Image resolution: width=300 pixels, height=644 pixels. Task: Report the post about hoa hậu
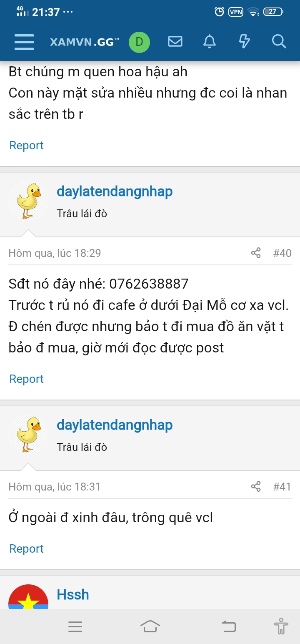(x=27, y=145)
